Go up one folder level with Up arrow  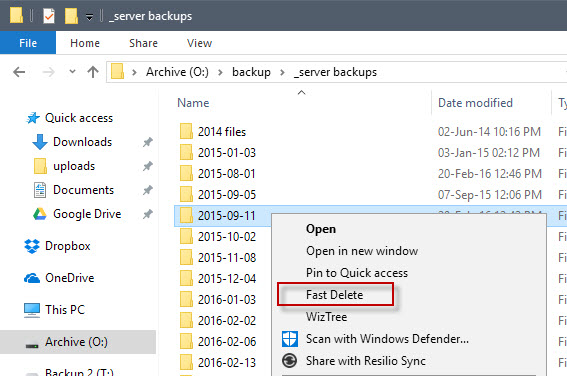coord(93,72)
